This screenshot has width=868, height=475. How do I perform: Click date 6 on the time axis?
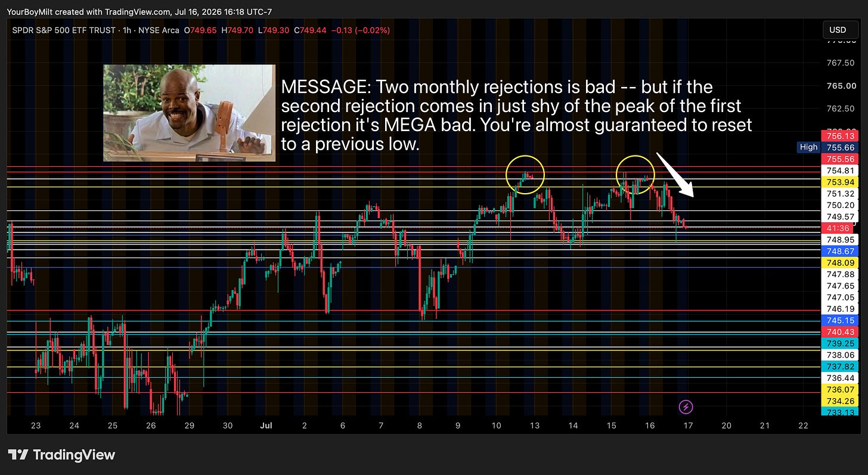pos(343,426)
